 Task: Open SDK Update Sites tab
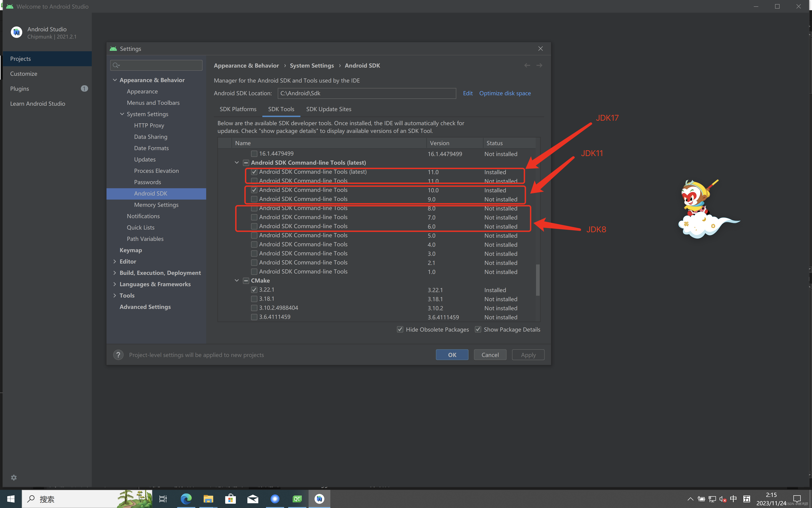pos(329,109)
